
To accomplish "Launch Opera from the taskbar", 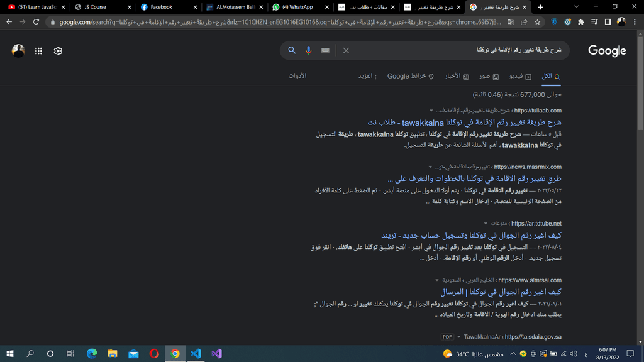I will coord(155,353).
